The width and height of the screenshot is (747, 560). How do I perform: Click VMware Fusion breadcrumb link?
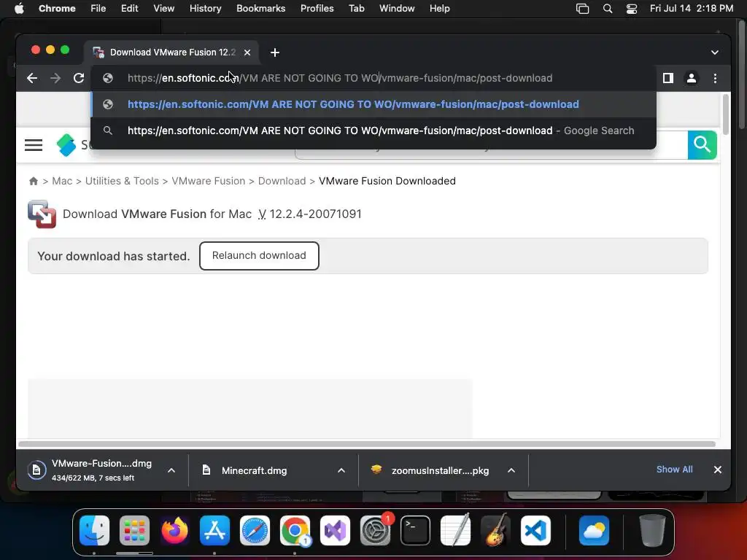[x=208, y=181]
